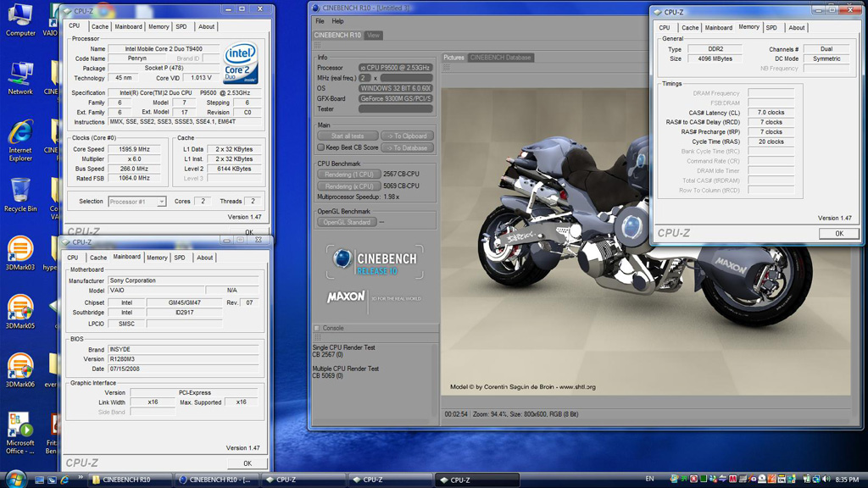This screenshot has width=868, height=488.
Task: Click the Tester input field
Action: pos(395,108)
